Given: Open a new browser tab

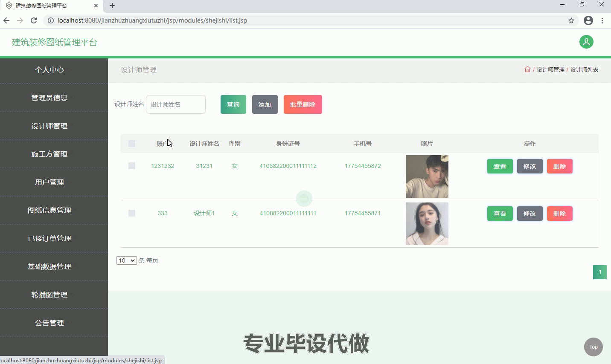Looking at the screenshot, I should tap(112, 6).
